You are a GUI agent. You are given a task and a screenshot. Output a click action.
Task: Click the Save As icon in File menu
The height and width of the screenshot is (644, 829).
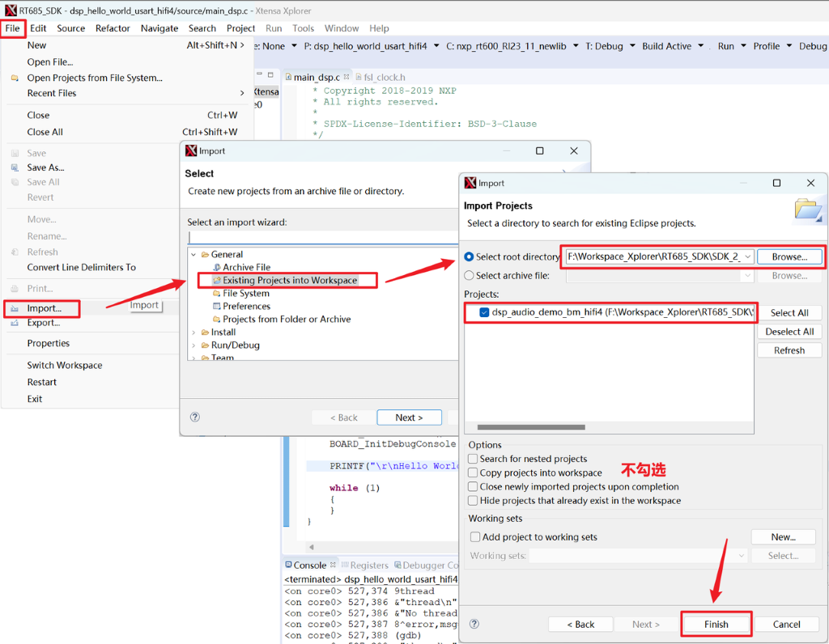click(x=15, y=167)
